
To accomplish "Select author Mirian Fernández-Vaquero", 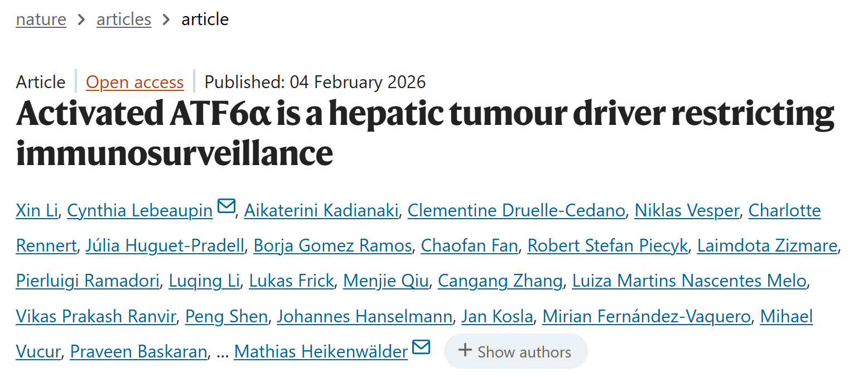I will pyautogui.click(x=647, y=317).
